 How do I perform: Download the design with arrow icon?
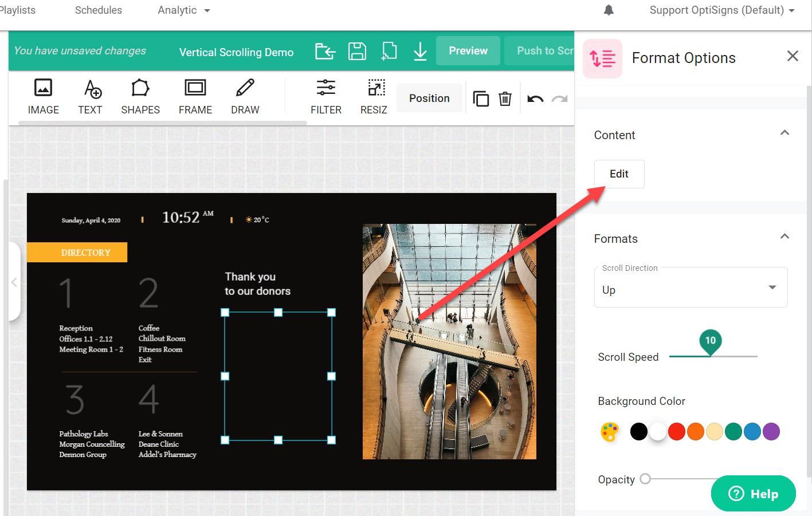tap(420, 51)
